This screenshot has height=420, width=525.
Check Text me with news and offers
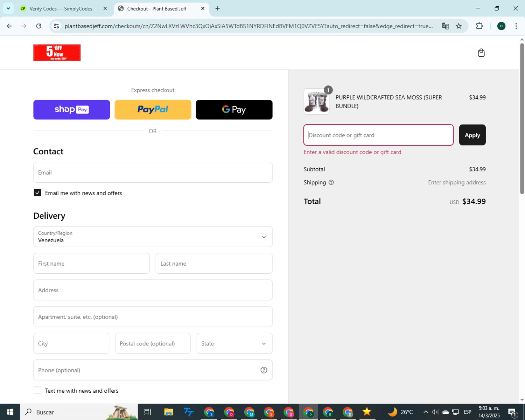[37, 390]
